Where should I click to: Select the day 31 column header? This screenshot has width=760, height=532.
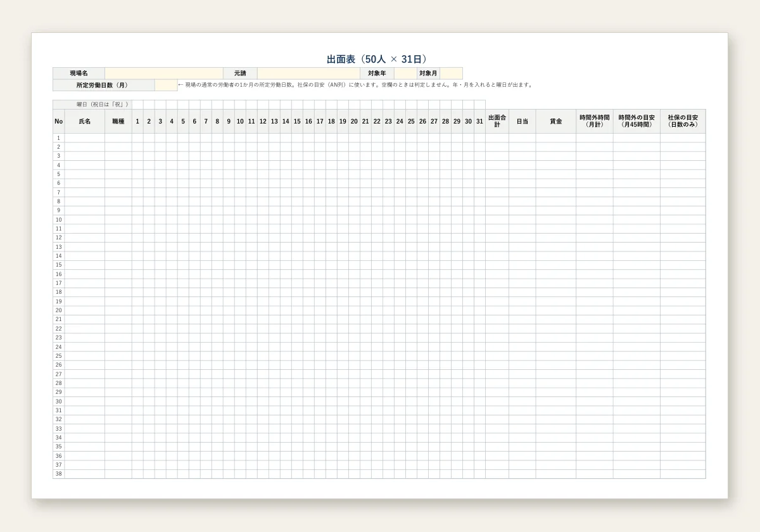pos(479,121)
